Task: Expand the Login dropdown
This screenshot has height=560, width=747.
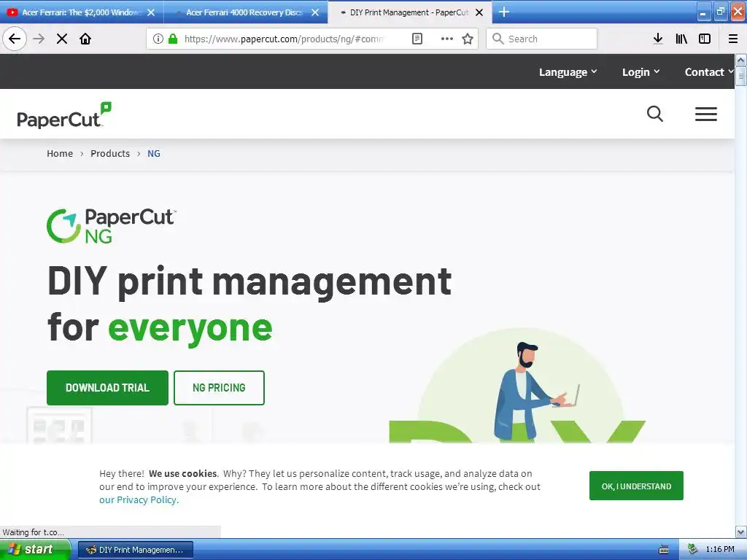Action: [x=640, y=72]
